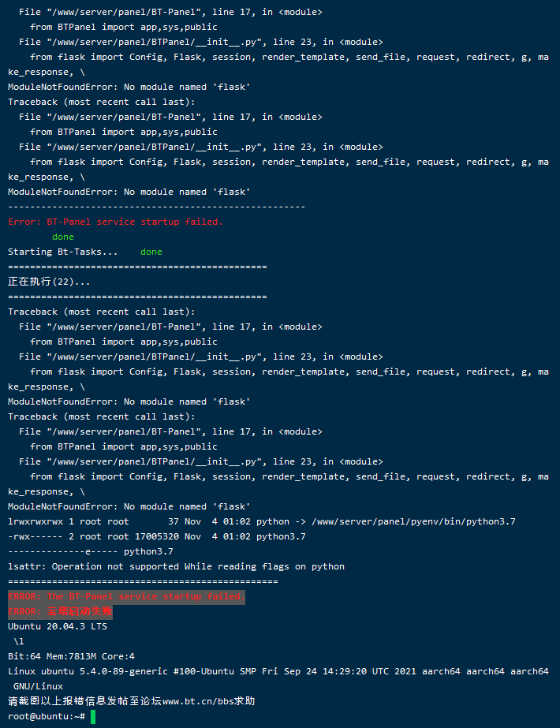Click the first Traceback (most recent call last) line

tap(102, 103)
